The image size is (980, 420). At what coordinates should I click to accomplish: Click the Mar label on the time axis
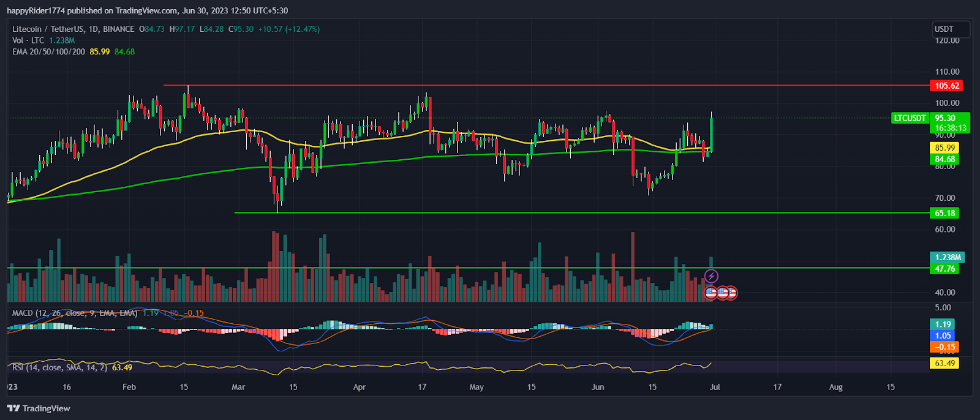pyautogui.click(x=238, y=387)
